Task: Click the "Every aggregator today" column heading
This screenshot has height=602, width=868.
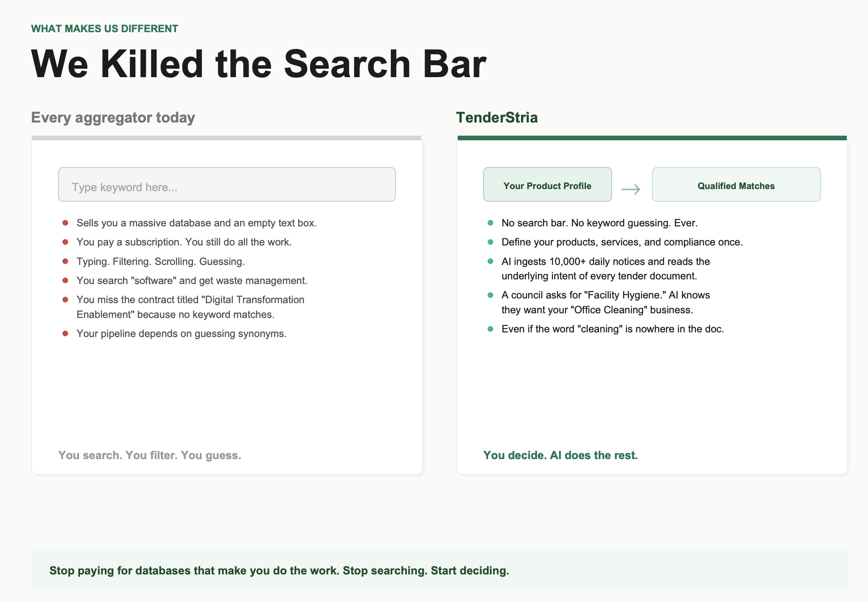Action: (x=113, y=117)
